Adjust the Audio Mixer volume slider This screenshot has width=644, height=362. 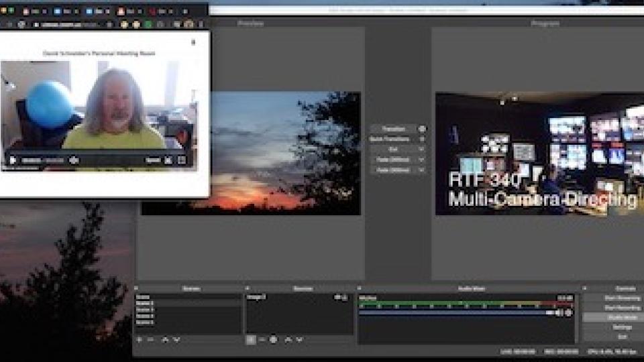456,313
